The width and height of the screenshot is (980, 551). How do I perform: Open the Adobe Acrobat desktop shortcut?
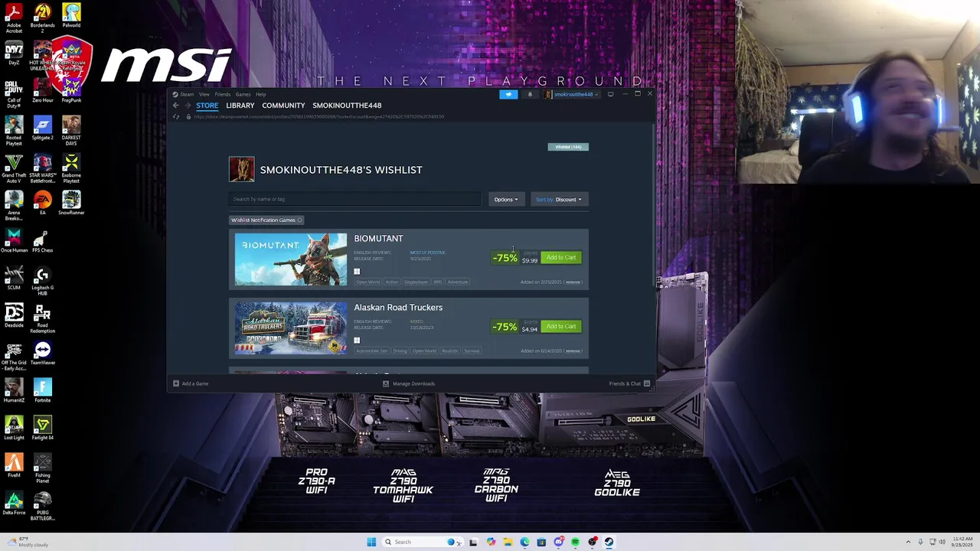tap(14, 18)
